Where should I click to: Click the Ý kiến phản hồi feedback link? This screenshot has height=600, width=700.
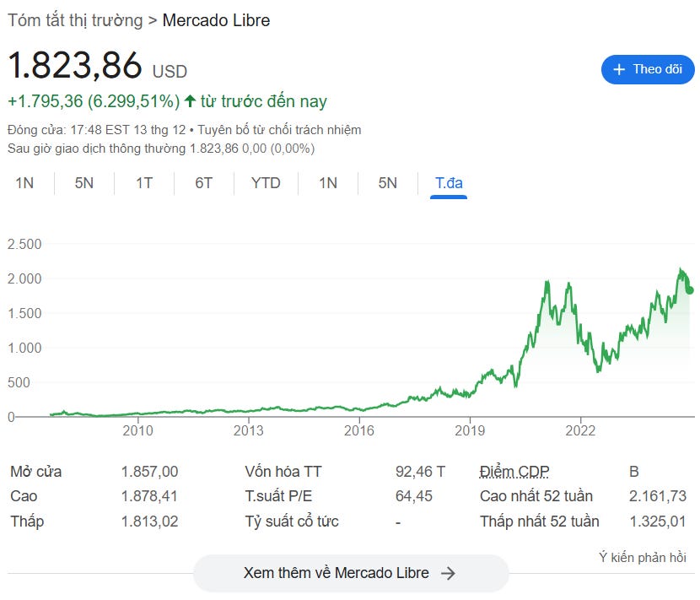(x=642, y=557)
